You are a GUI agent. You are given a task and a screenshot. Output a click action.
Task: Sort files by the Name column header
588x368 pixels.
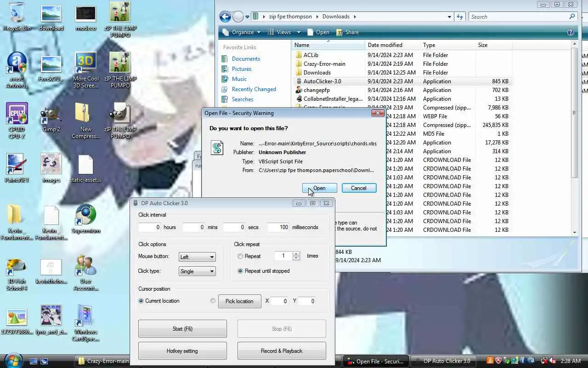pos(328,45)
